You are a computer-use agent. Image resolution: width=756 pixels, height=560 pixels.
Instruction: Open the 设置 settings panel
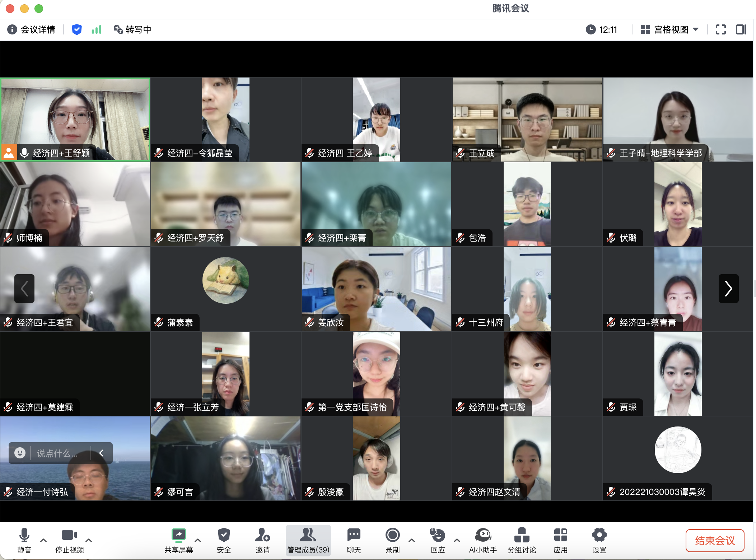pyautogui.click(x=599, y=540)
